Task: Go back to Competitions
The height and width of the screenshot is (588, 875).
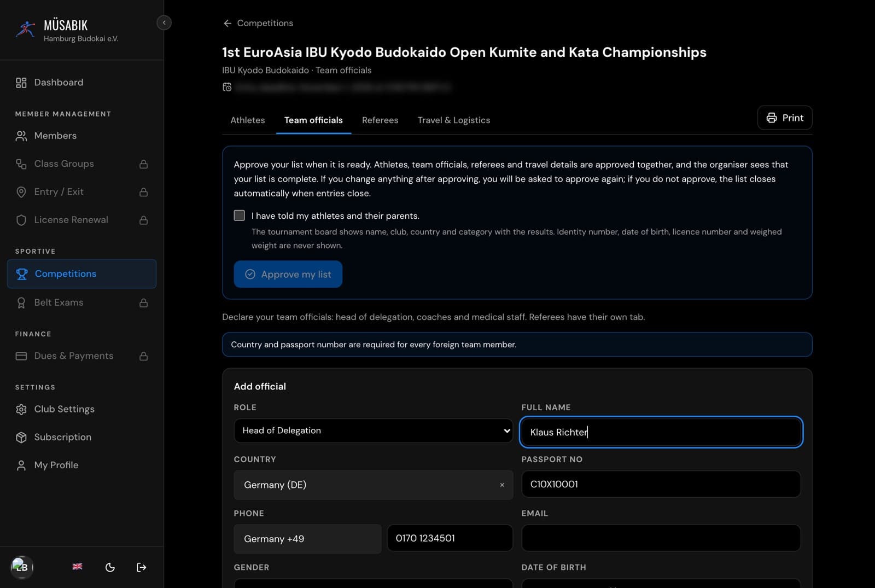Action: (x=258, y=23)
